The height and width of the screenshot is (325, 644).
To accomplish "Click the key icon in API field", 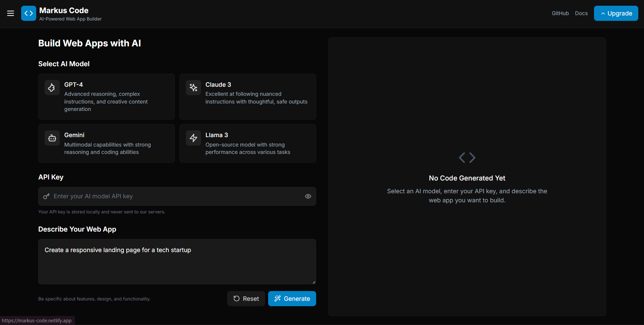I will coord(46,196).
